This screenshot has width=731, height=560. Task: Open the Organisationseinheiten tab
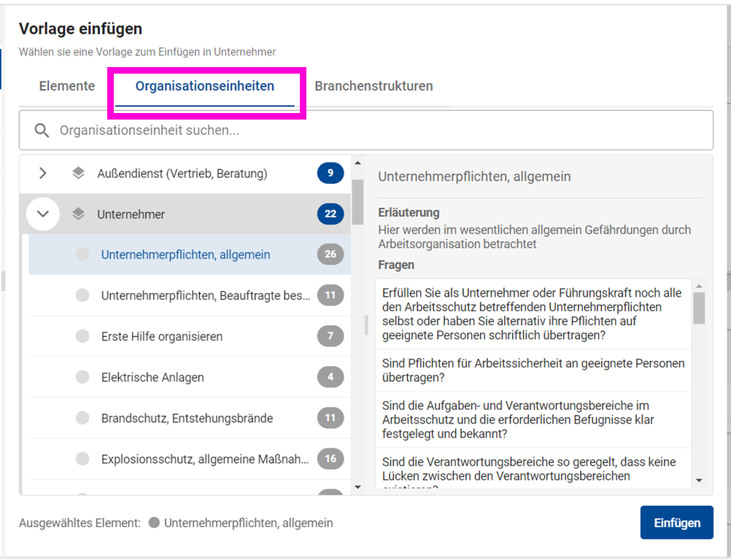tap(205, 86)
